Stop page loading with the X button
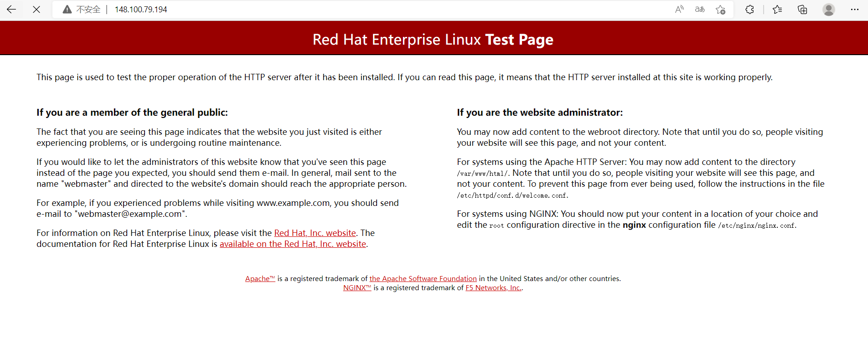The height and width of the screenshot is (338, 868). point(36,9)
